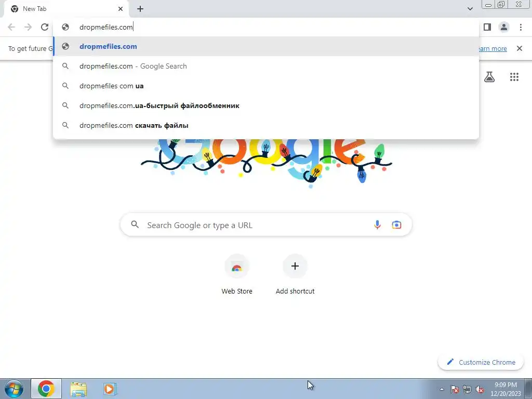Choose 'dropmefiles com ua' suggestion
Image resolution: width=532 pixels, height=399 pixels.
pyautogui.click(x=267, y=86)
